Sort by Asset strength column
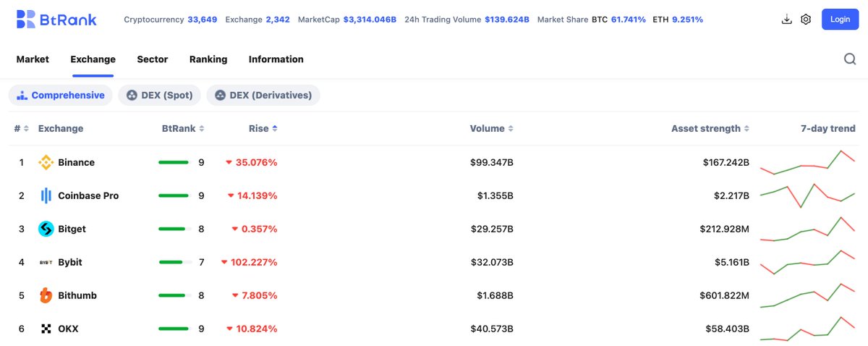Screen dimensions: 868x346 point(710,128)
